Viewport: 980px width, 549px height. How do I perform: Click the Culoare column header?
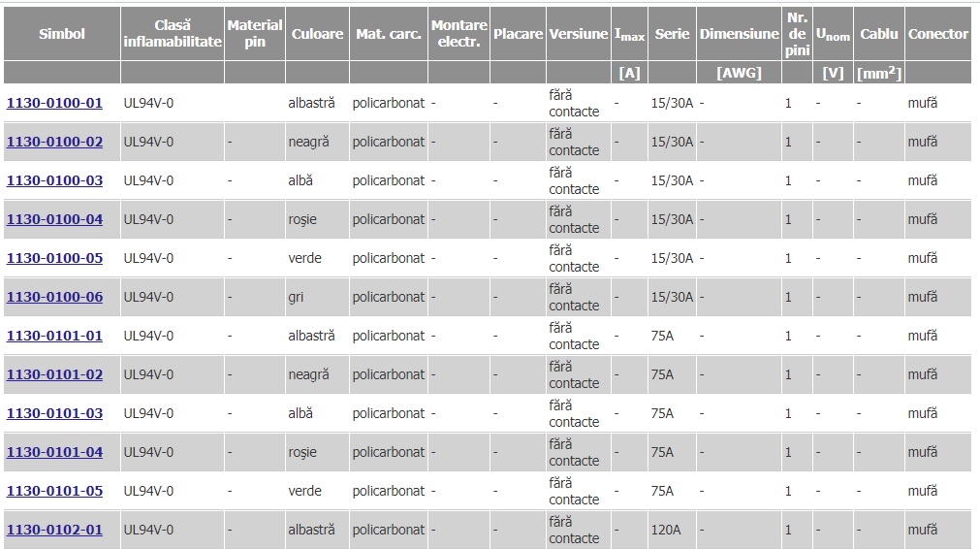pyautogui.click(x=318, y=34)
